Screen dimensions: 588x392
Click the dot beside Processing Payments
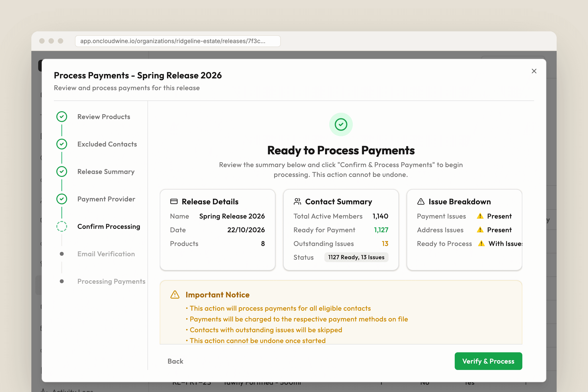[x=62, y=282]
